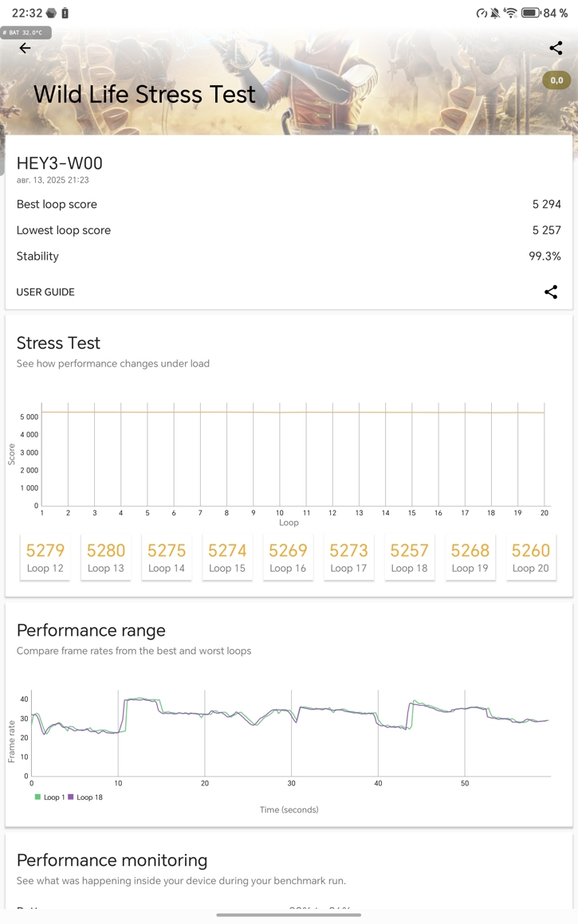The height and width of the screenshot is (924, 578).
Task: Tap the battery indicator in status bar
Action: point(531,13)
